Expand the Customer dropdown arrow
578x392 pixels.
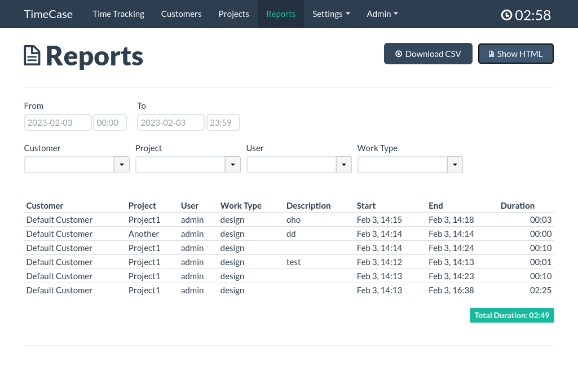122,165
